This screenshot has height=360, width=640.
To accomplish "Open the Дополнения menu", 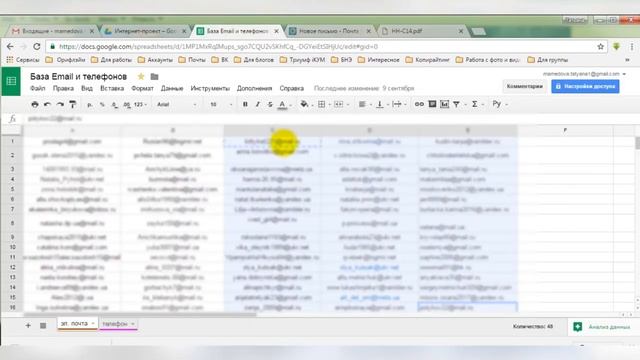I will point(254,88).
